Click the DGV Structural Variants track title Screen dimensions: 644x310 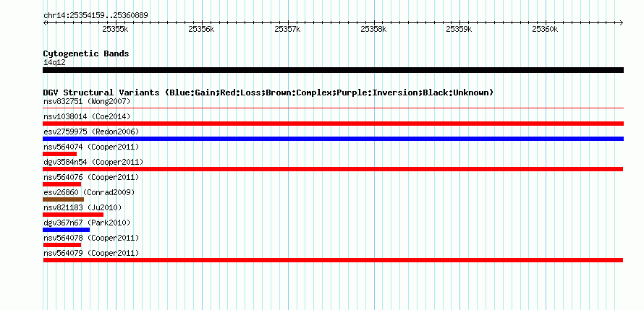(x=268, y=92)
